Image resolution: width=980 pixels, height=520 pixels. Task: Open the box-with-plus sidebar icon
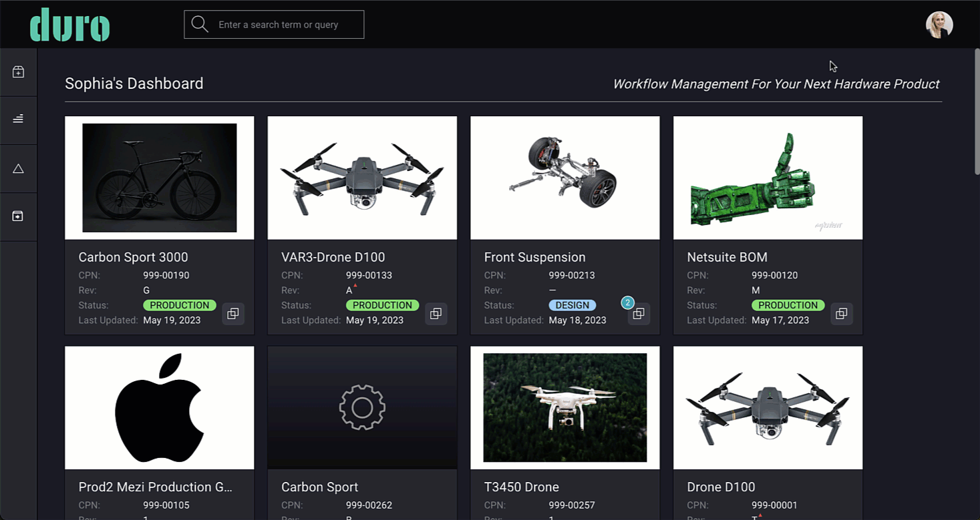pyautogui.click(x=18, y=72)
